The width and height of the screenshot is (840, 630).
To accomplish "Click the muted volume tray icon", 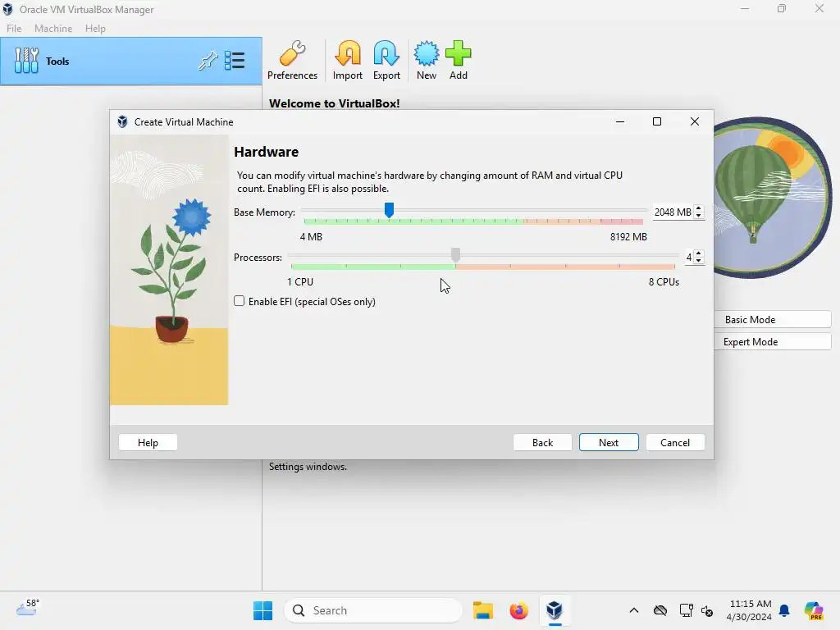I will coord(707,610).
